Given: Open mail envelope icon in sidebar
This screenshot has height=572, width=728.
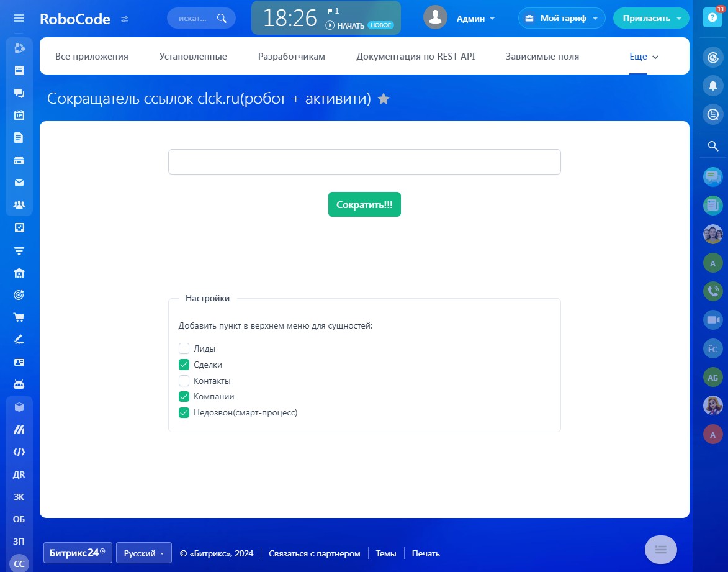Looking at the screenshot, I should pos(19,183).
